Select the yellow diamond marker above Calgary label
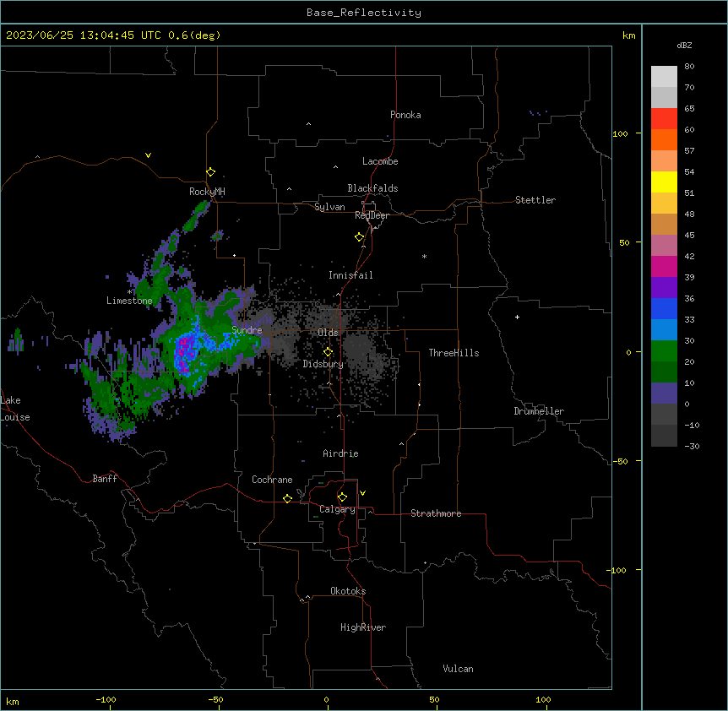Image resolution: width=728 pixels, height=711 pixels. pos(342,497)
